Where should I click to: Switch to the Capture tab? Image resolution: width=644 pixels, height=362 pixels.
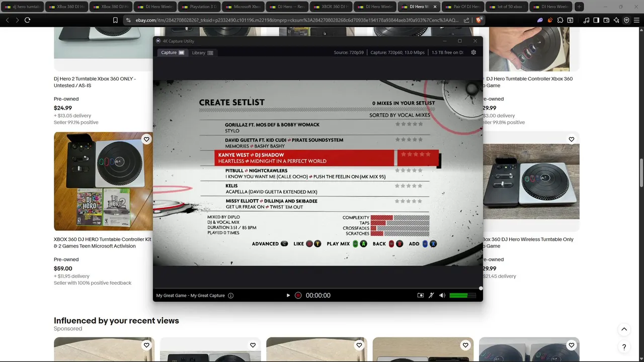173,53
